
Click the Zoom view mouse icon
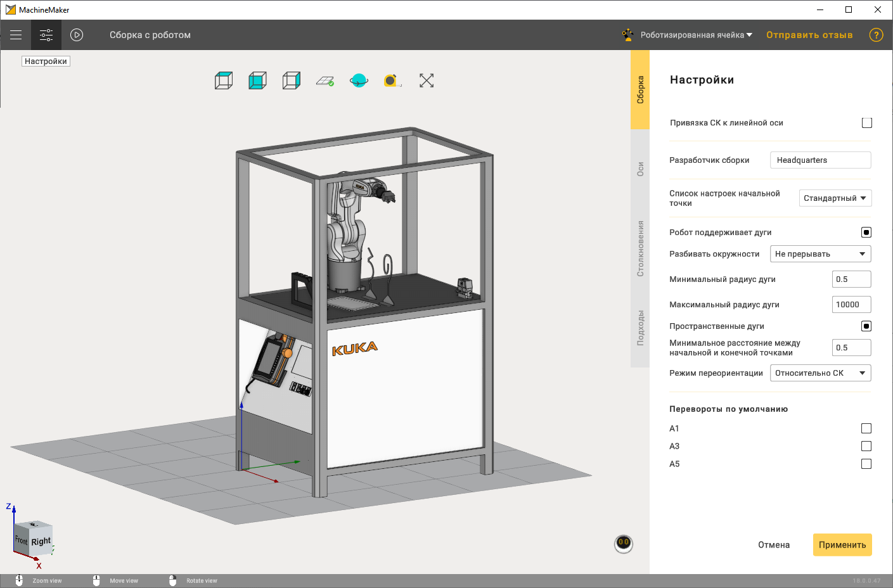(19, 580)
